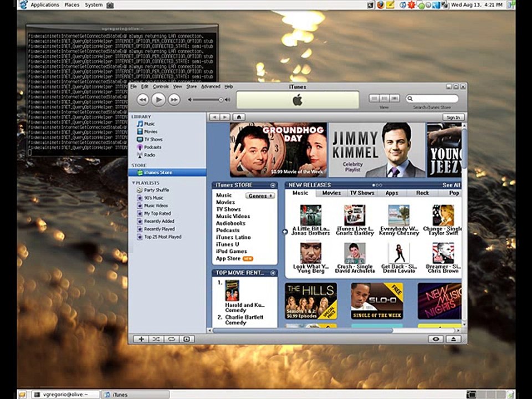The image size is (532, 399).
Task: Click the Search iTunes Store field
Action: pos(432,99)
